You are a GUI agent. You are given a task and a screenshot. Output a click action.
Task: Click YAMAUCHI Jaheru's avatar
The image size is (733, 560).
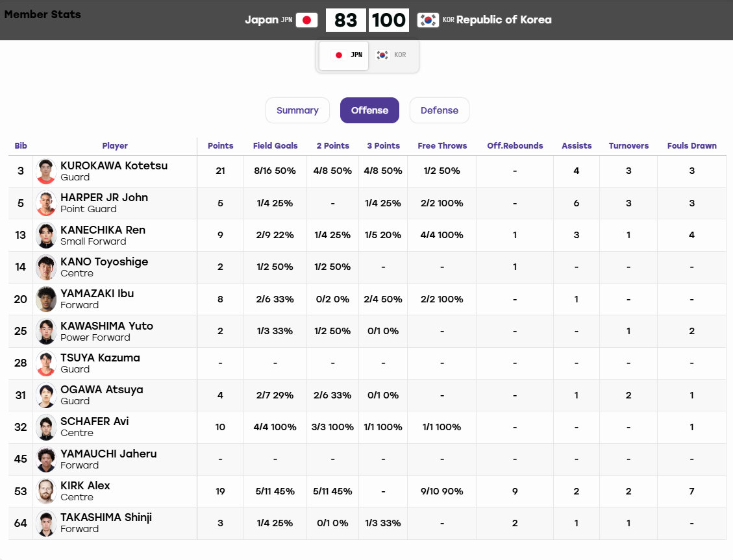coord(46,459)
